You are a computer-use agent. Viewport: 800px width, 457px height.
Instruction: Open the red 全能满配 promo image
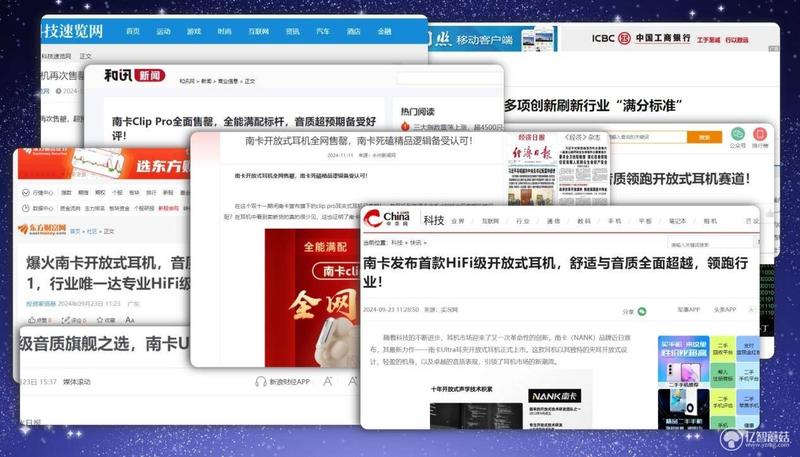click(312, 298)
